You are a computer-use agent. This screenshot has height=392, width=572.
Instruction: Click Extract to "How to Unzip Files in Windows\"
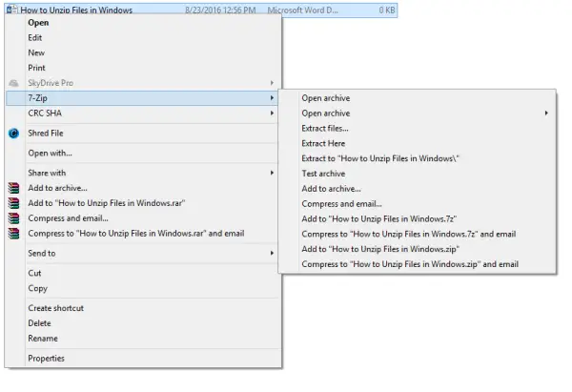pos(418,158)
